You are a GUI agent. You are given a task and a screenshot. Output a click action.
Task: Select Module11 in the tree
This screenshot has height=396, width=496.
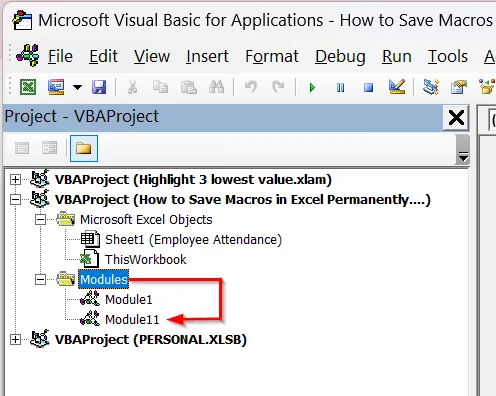132,320
